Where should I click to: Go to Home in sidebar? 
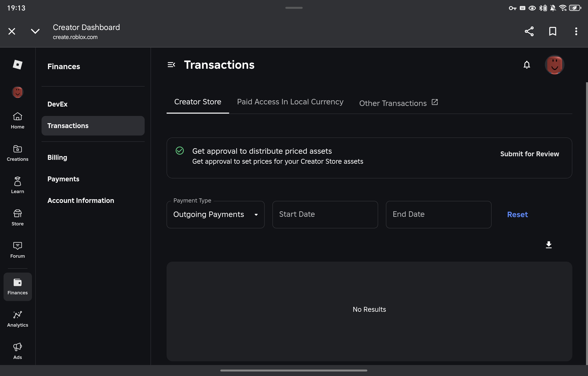click(x=18, y=121)
